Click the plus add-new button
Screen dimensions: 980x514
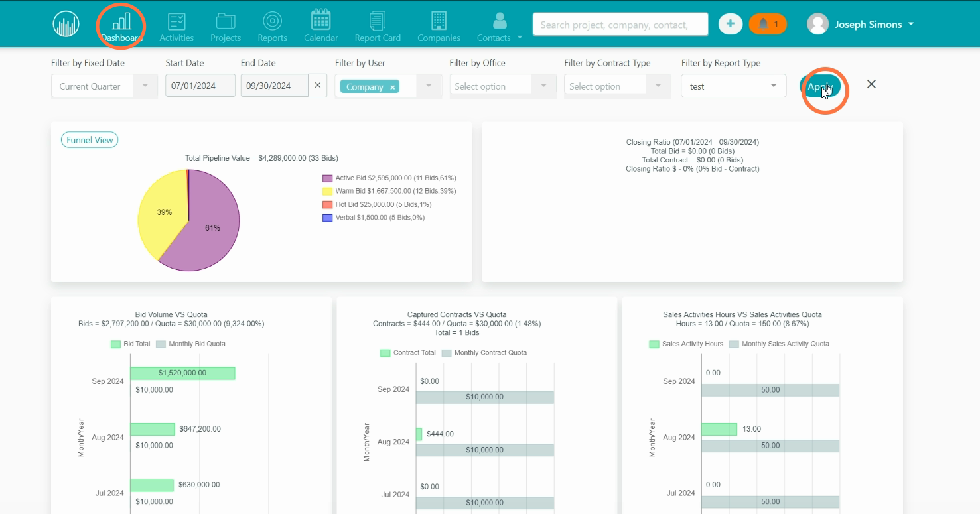731,24
